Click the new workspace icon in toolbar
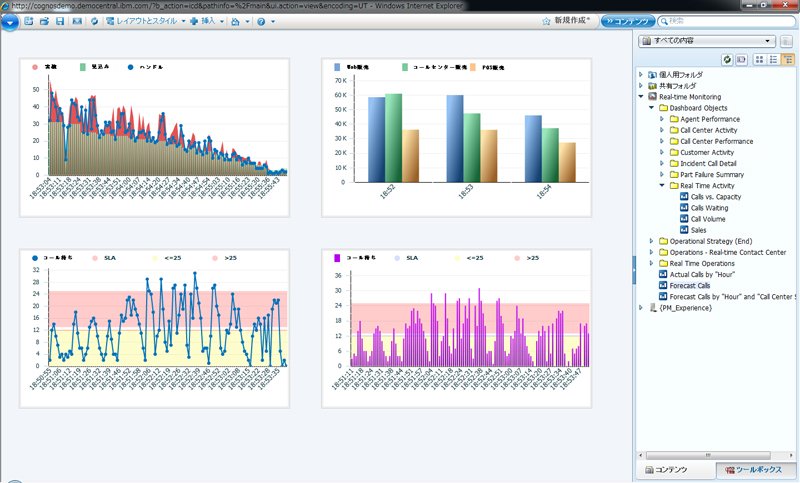 (x=29, y=21)
